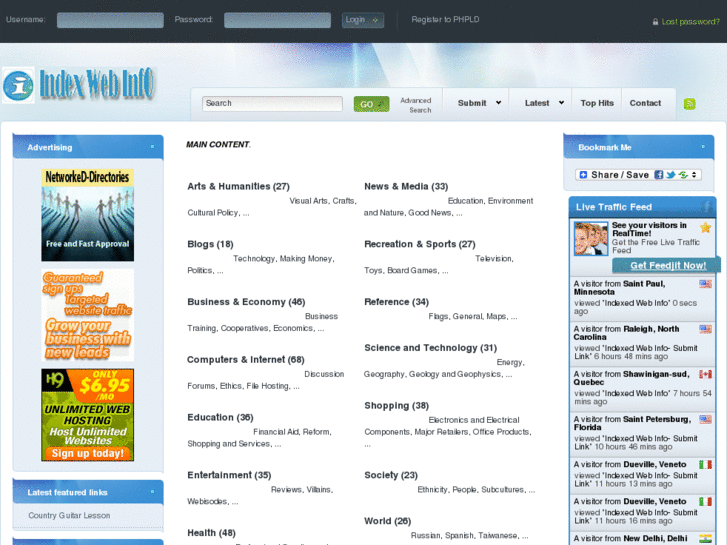Click the Twitter bird icon in Share/Save
Image resolution: width=727 pixels, height=545 pixels.
pos(670,175)
